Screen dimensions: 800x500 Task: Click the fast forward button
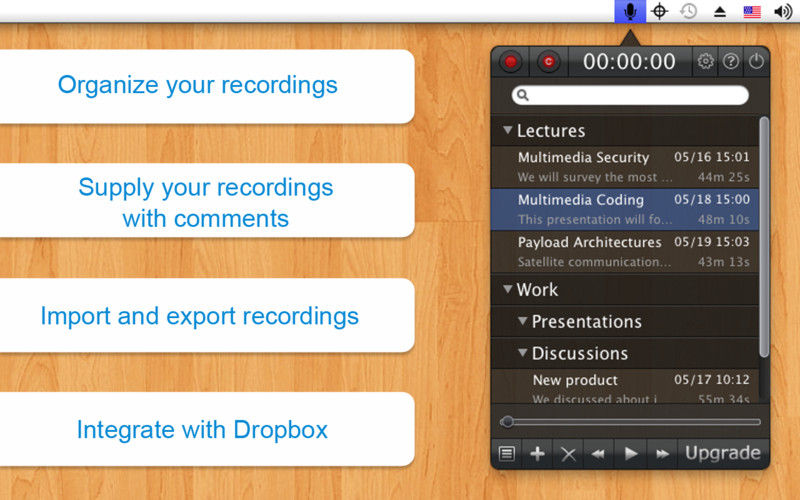tap(662, 453)
